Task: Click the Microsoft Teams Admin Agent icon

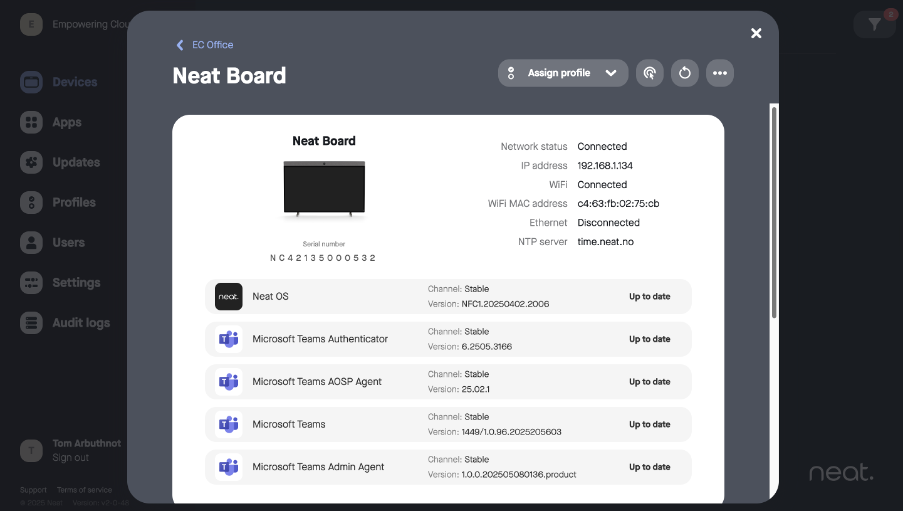Action: click(x=229, y=467)
